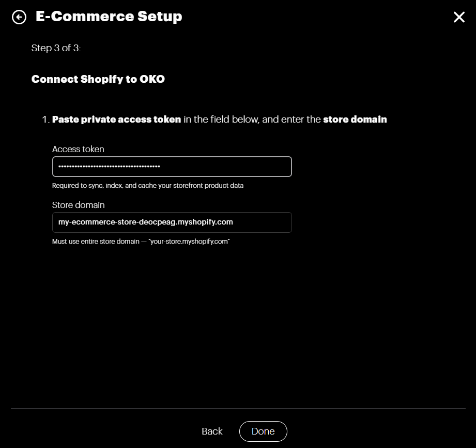Click the circled back arrow icon

(19, 17)
